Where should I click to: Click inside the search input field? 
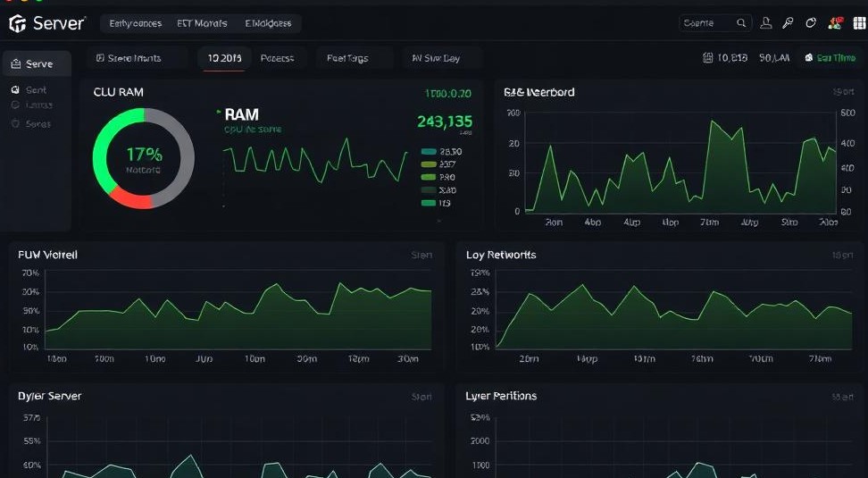click(705, 23)
